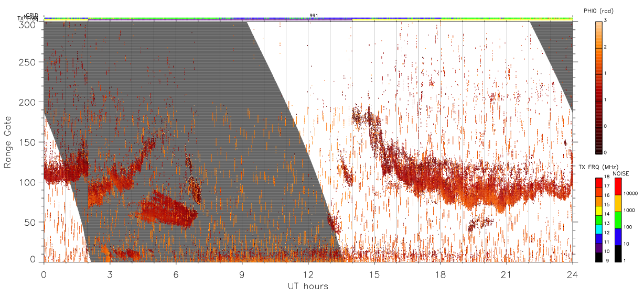644x297 pixels.
Task: Click the '16' TX FRQ tick label
Action: click(608, 195)
